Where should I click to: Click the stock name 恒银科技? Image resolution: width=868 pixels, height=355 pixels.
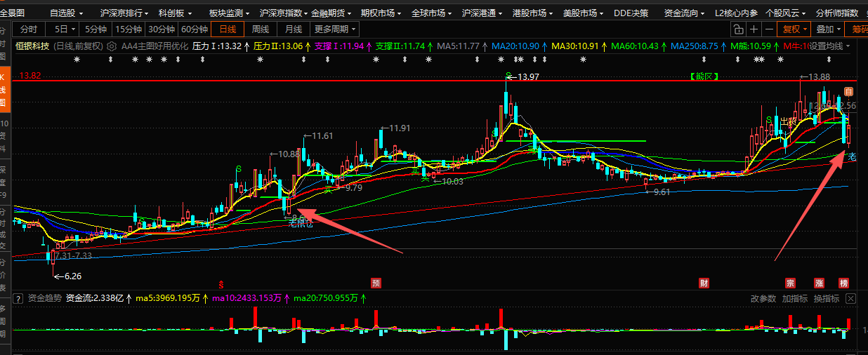pos(32,46)
